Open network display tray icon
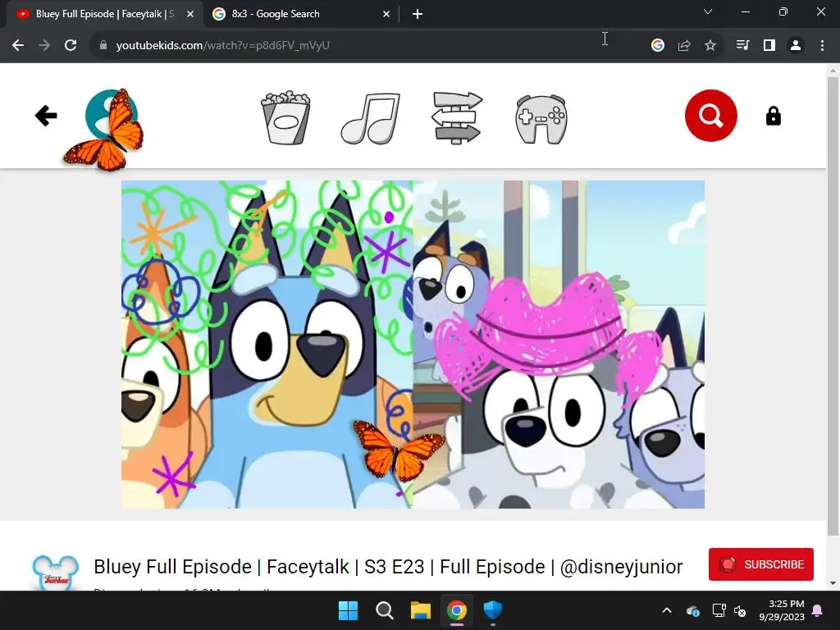The width and height of the screenshot is (840, 630). [x=719, y=610]
